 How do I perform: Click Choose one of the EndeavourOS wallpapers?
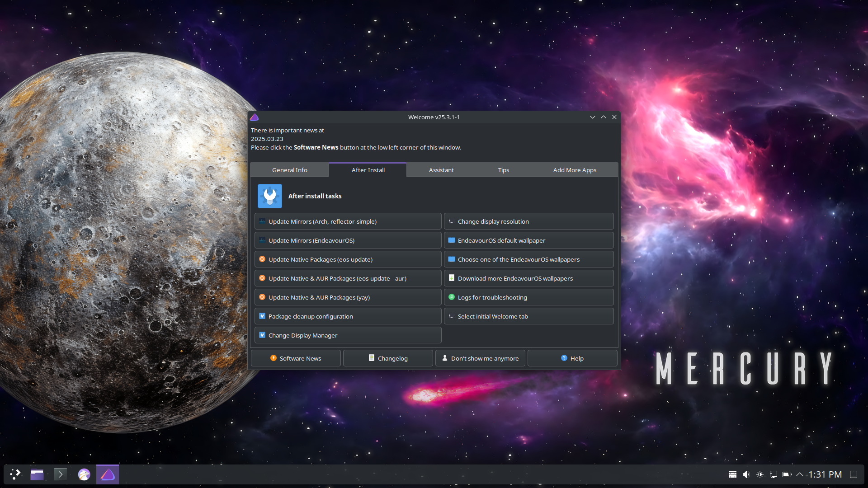coord(528,259)
